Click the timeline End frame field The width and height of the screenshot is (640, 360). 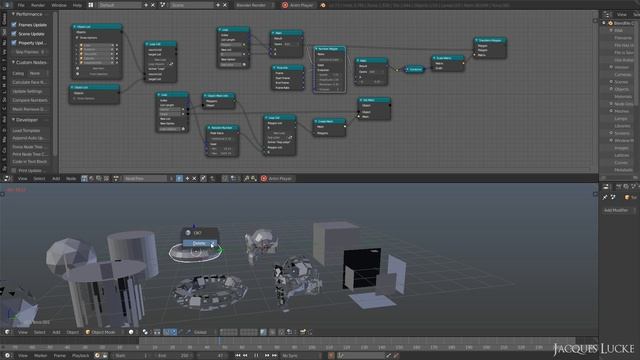click(173, 356)
